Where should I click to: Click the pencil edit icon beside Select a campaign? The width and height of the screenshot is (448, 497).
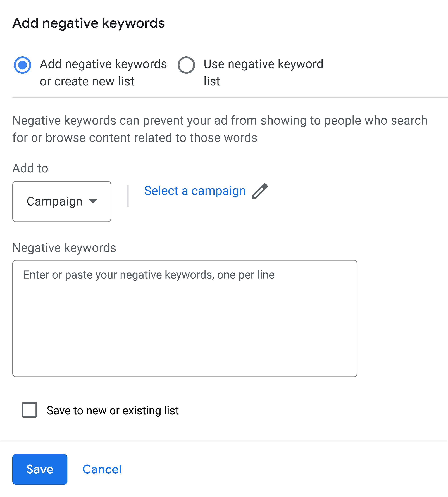point(260,192)
